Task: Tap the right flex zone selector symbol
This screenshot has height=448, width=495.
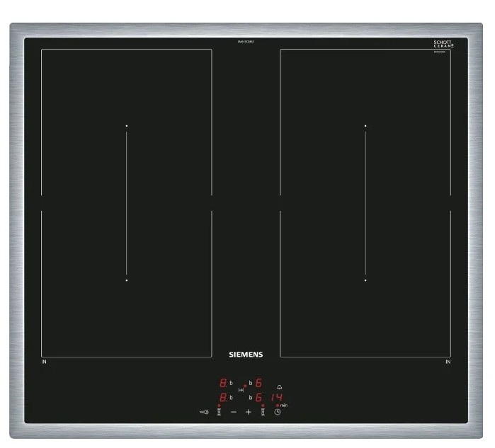Action: tap(263, 412)
